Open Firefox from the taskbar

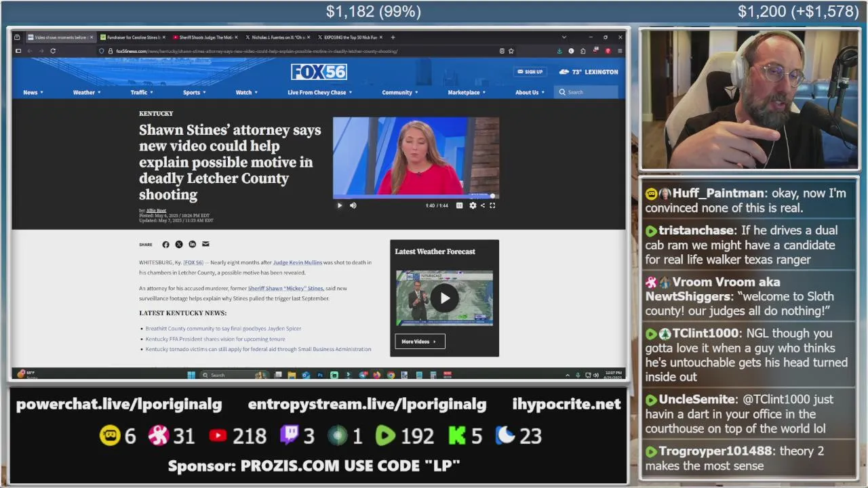tap(376, 375)
